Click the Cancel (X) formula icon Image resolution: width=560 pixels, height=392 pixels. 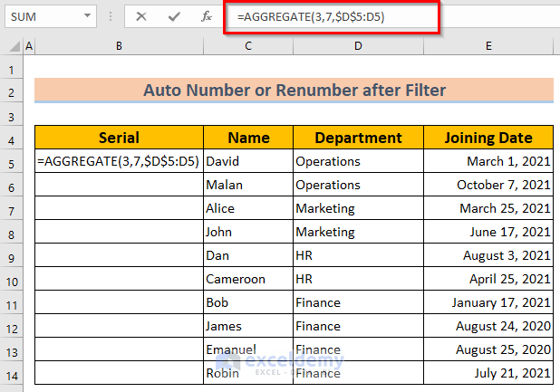tap(141, 16)
